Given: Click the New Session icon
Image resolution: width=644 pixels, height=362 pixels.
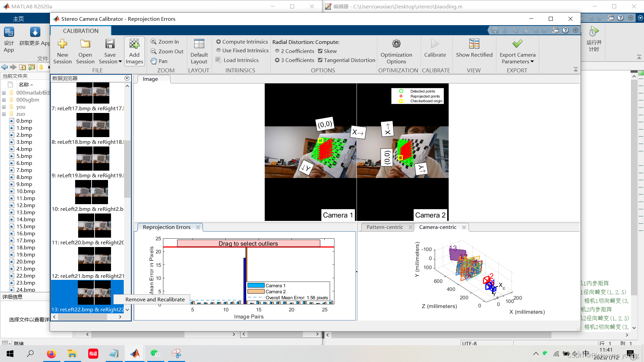Looking at the screenshot, I should click(62, 44).
